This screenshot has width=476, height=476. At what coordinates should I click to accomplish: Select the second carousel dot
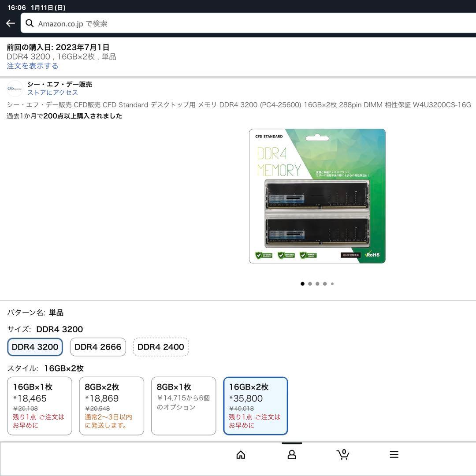[310, 284]
